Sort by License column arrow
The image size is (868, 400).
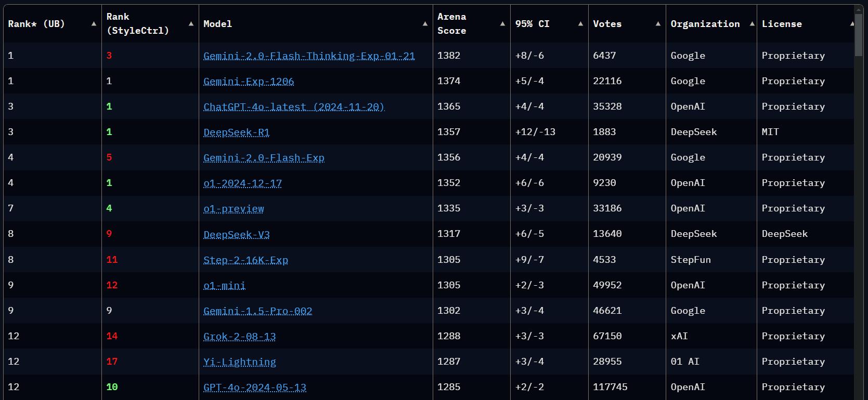[x=851, y=24]
